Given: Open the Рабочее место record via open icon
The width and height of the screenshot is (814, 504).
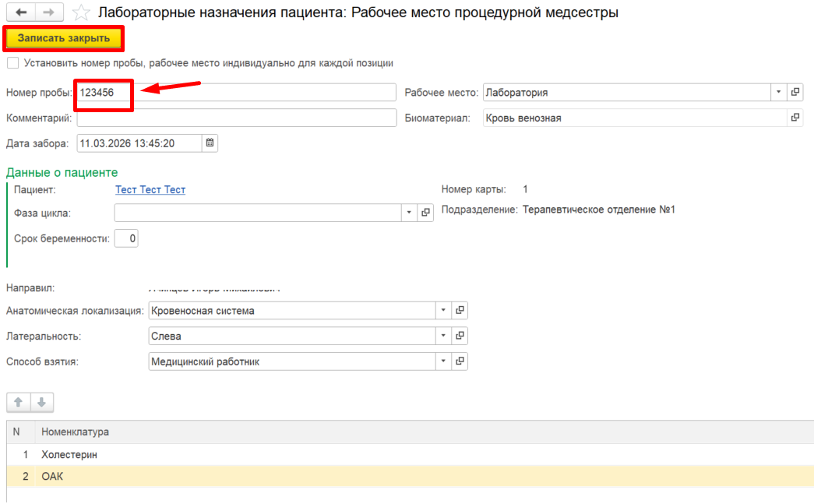Looking at the screenshot, I should click(x=795, y=92).
